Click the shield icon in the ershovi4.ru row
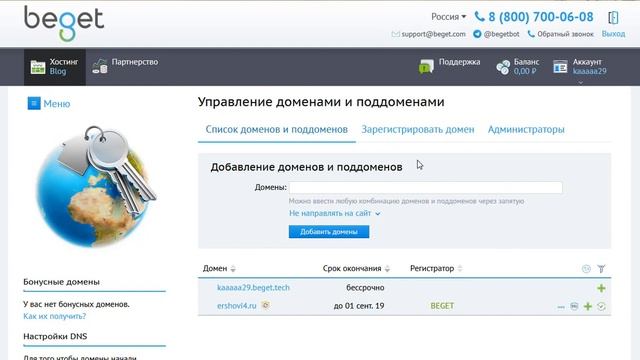The height and width of the screenshot is (360, 640). pyautogui.click(x=574, y=306)
